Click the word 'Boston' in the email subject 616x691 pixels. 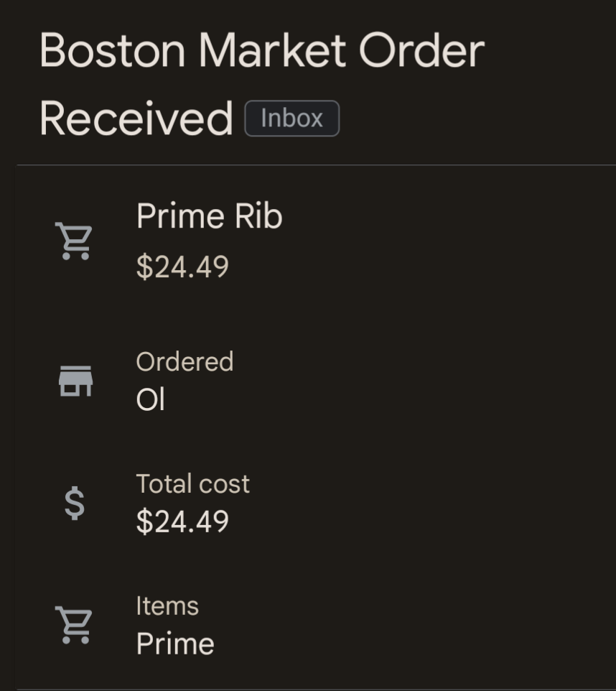113,50
